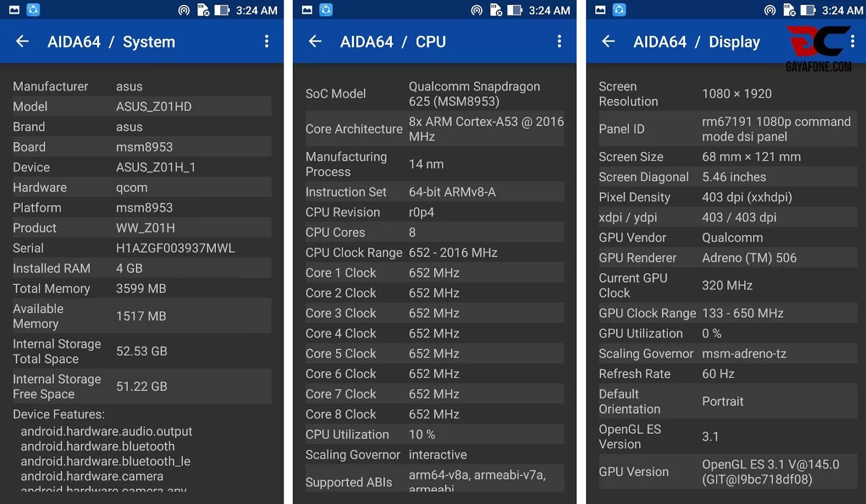Select the CPU Scaling Governor value interactive

coord(438,455)
